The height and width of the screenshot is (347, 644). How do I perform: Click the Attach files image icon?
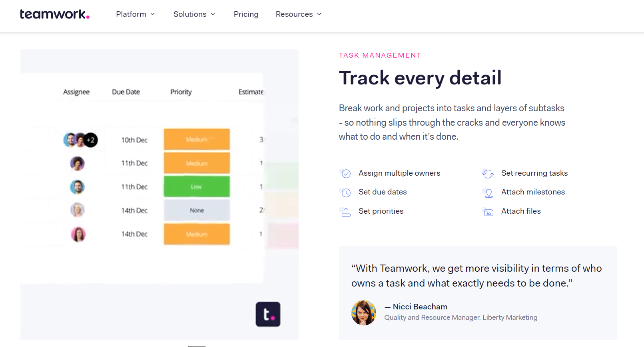point(488,212)
